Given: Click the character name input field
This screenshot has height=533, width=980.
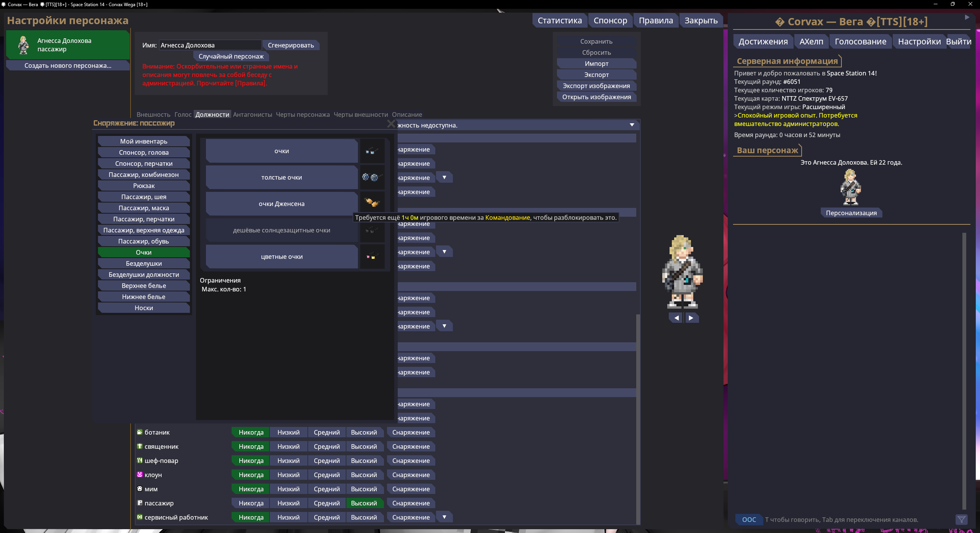Looking at the screenshot, I should tap(210, 45).
